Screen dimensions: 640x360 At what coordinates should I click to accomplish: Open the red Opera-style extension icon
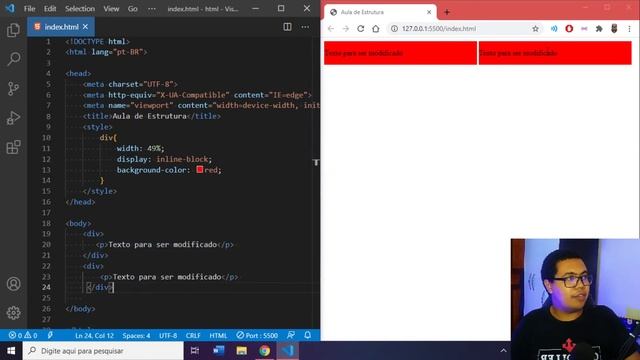(x=569, y=29)
